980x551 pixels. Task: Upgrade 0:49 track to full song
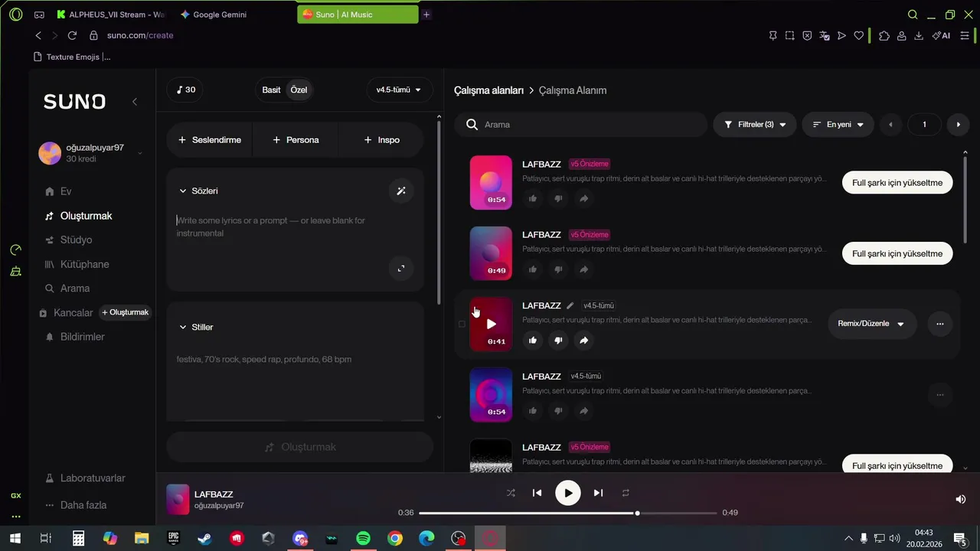point(897,253)
